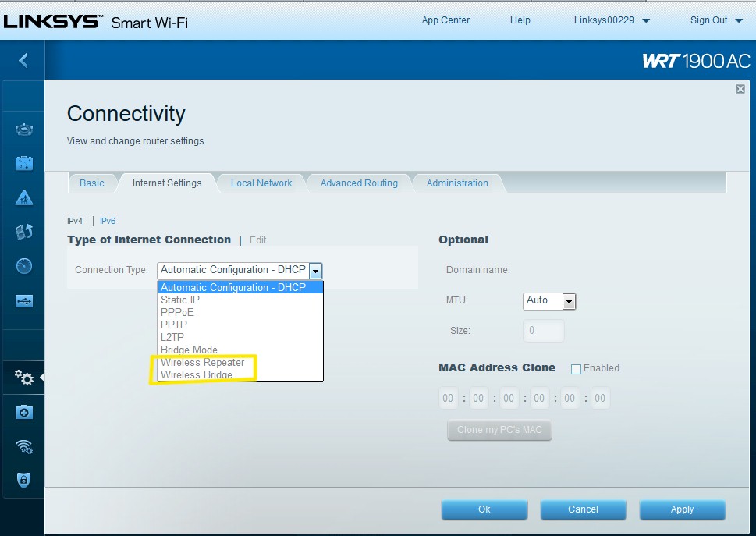Expand the Sign Out menu arrow
Screen dimensions: 756x536
point(739,21)
